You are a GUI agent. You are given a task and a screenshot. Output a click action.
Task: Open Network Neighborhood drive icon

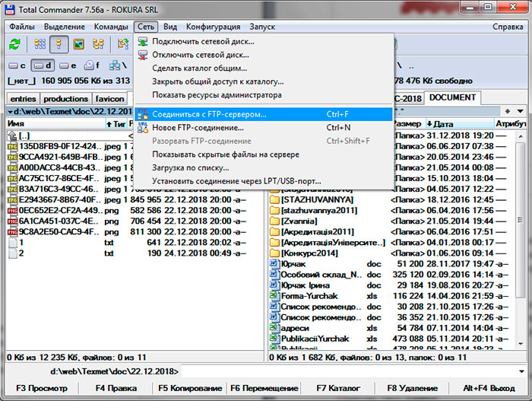tap(117, 65)
